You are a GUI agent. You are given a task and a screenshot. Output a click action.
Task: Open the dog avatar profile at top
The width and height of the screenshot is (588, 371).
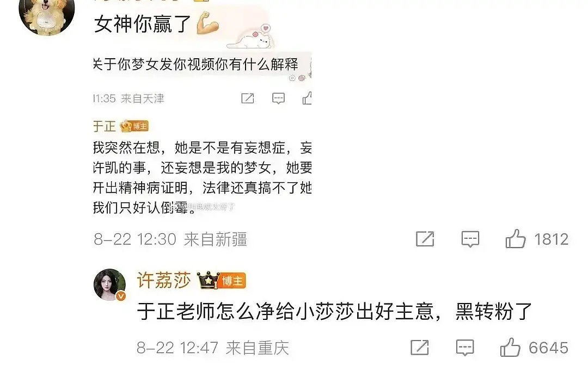pyautogui.click(x=47, y=15)
